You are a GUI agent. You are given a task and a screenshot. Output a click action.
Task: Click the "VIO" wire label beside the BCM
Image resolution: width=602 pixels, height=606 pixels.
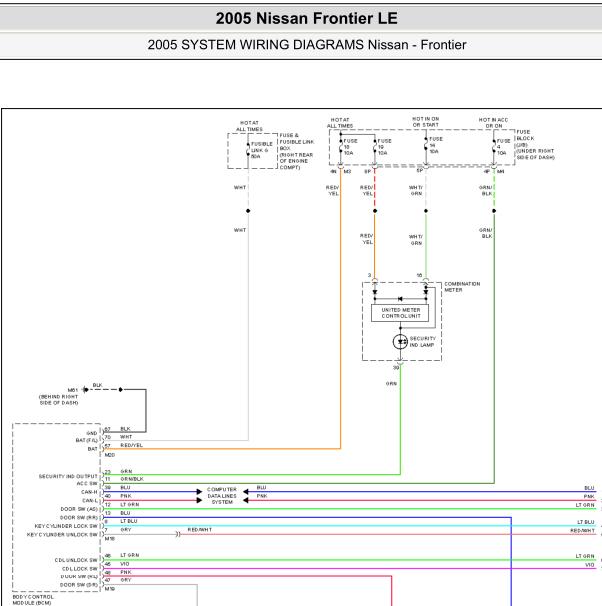pyautogui.click(x=124, y=564)
